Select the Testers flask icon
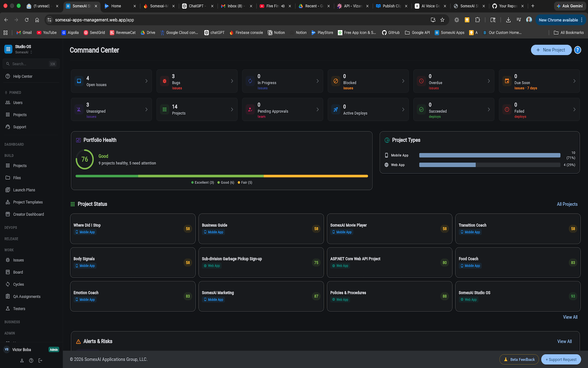The image size is (588, 368). pyautogui.click(x=8, y=308)
